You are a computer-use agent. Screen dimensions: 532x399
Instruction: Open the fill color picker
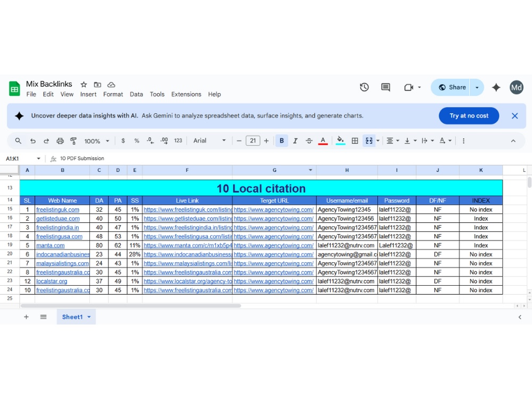[340, 141]
